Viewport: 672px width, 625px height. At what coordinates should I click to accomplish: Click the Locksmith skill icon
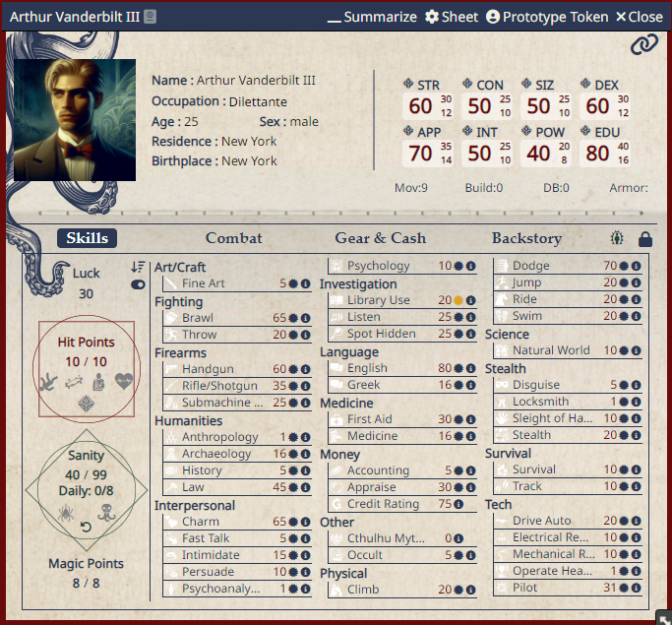click(x=502, y=402)
